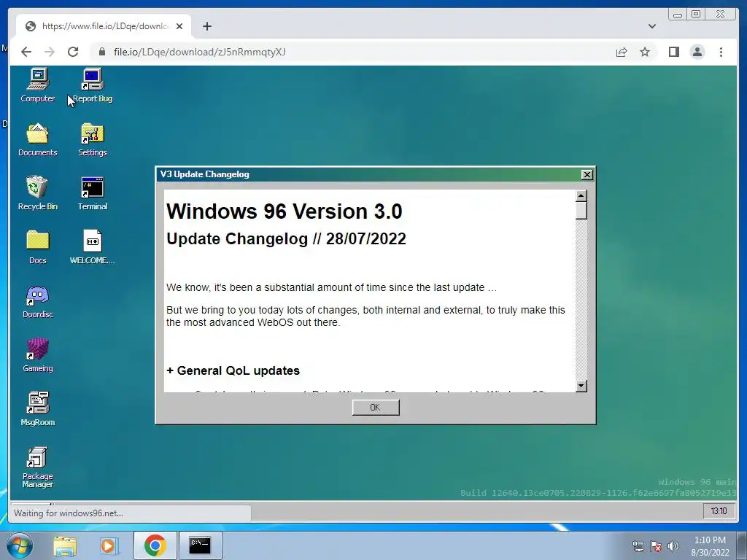Close the file.io tab

(179, 26)
